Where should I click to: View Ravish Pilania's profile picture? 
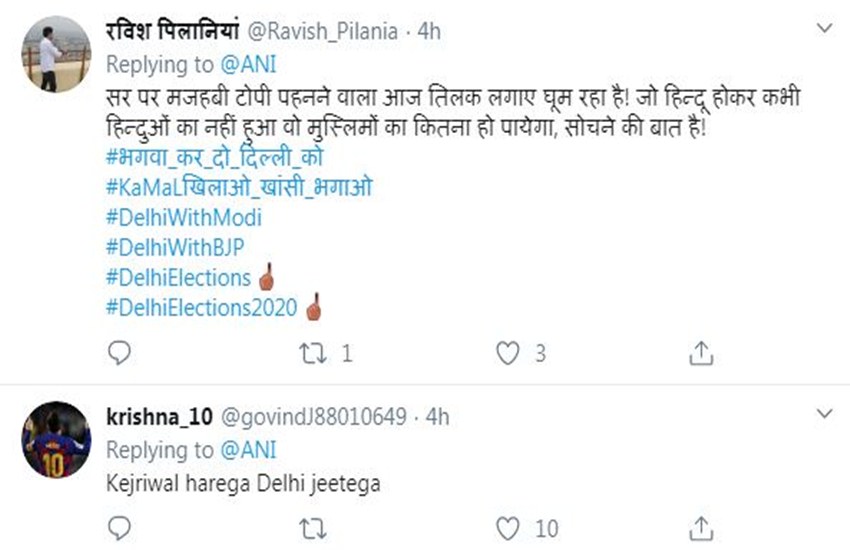tap(56, 54)
